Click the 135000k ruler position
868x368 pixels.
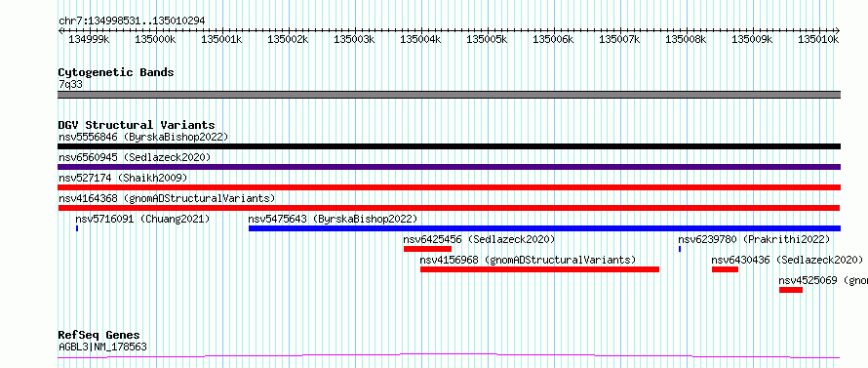pyautogui.click(x=155, y=39)
